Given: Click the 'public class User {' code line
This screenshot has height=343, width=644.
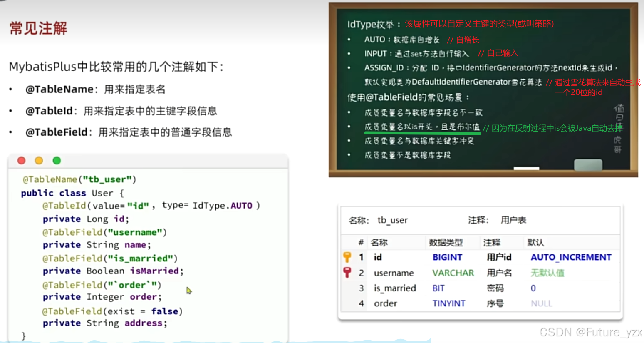Looking at the screenshot, I should 72,193.
